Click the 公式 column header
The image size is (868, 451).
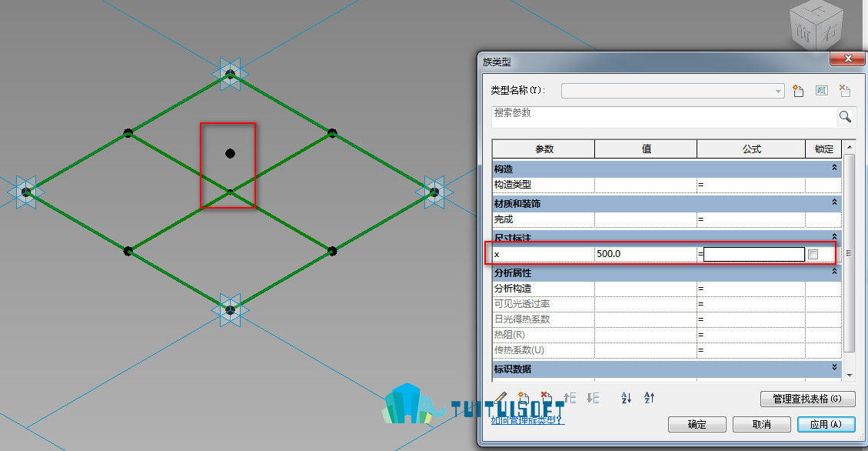coord(751,149)
